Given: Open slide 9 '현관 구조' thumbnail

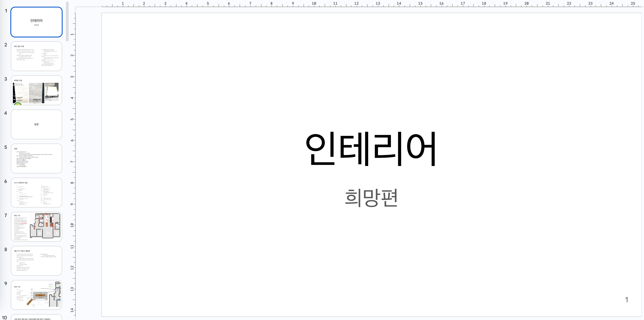Looking at the screenshot, I should pos(36,295).
